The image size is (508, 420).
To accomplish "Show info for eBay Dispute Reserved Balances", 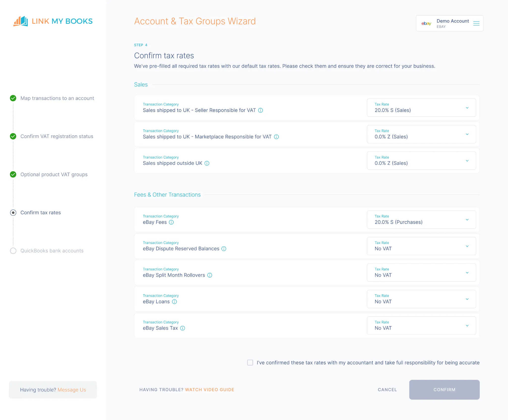I will click(x=224, y=248).
